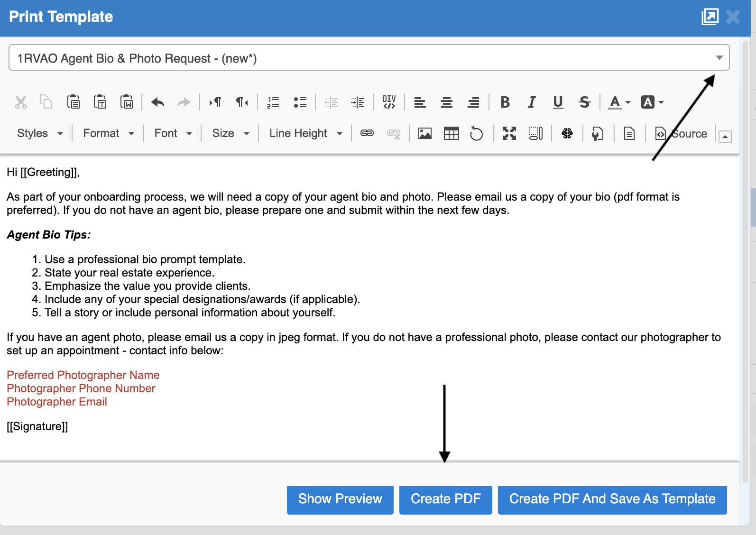Screen dimensions: 756x535
Task: Collapse the toolbar with the arrow button
Action: coord(725,137)
